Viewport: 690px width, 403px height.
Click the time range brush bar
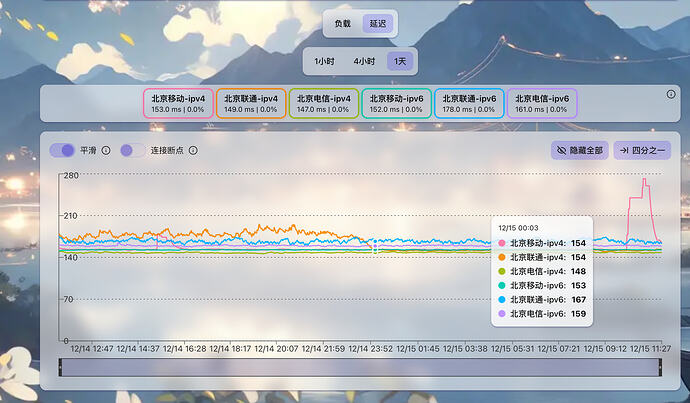click(360, 367)
